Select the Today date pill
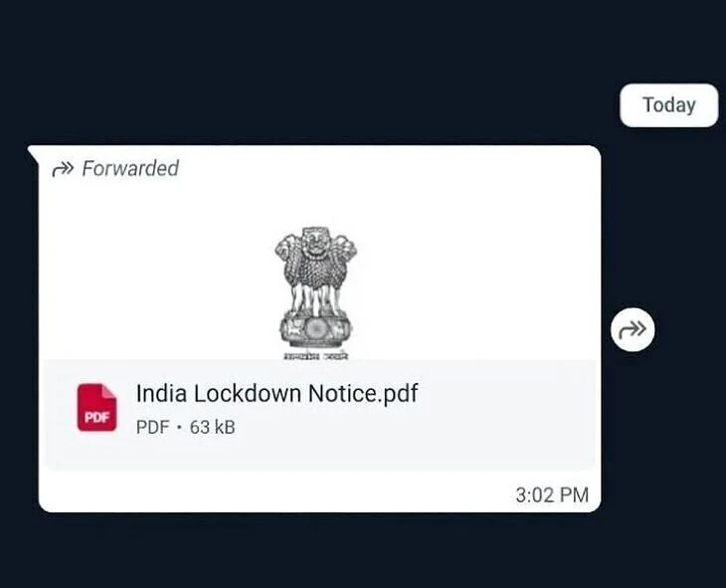This screenshot has height=588, width=726. point(669,105)
